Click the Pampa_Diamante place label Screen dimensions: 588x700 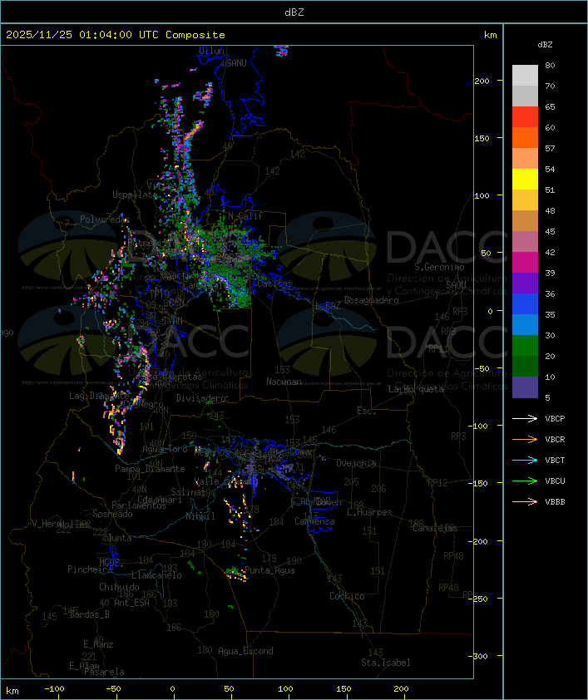[150, 469]
